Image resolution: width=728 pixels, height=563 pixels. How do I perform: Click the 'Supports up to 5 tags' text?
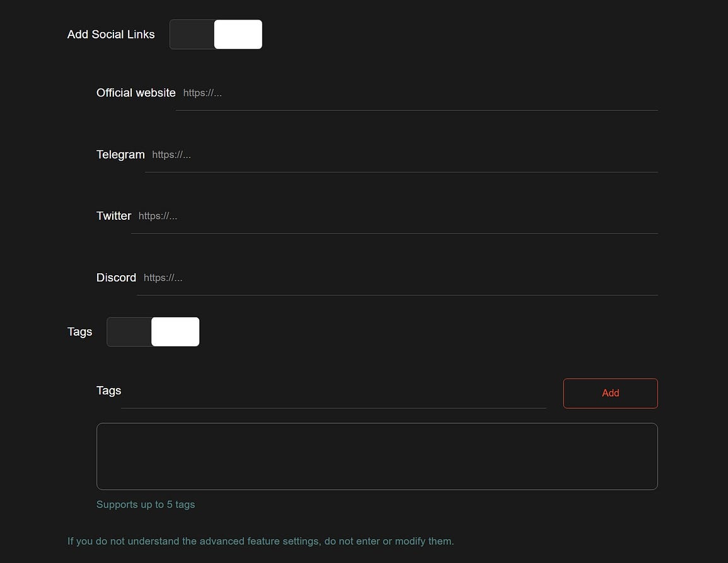(146, 504)
